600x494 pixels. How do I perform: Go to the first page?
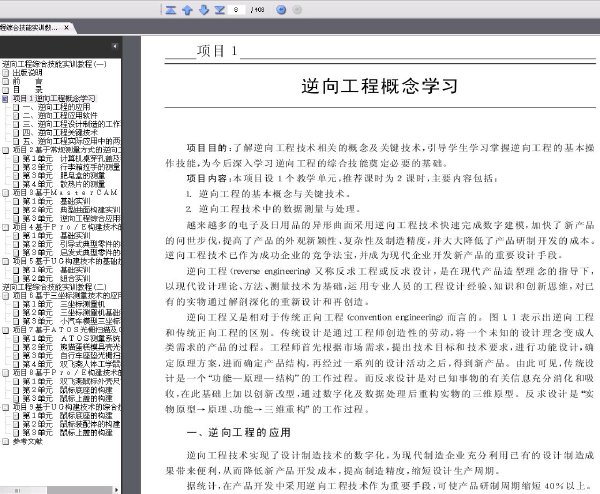click(x=171, y=10)
